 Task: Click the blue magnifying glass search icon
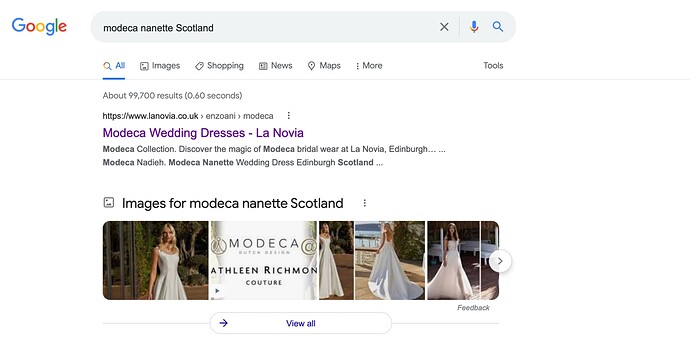498,26
